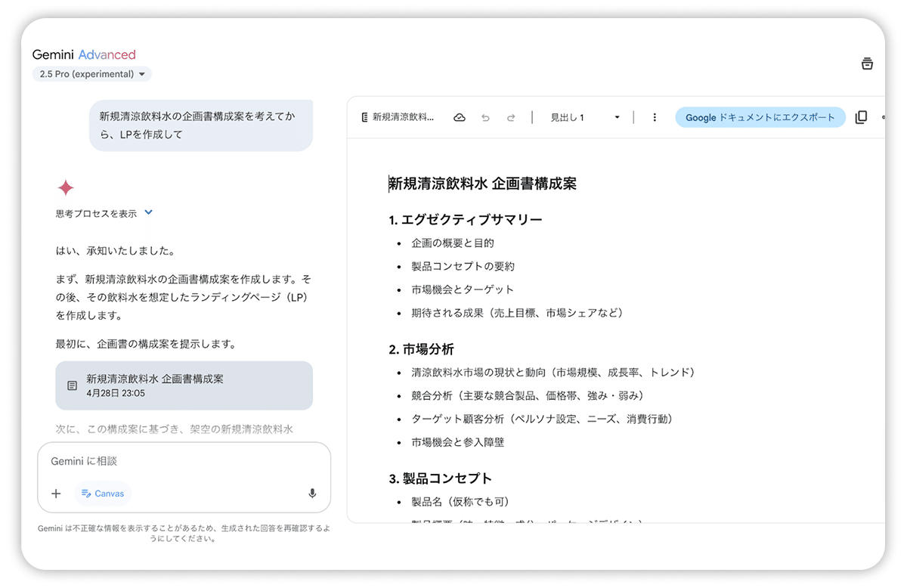Copy the document content via the copy icon

click(x=861, y=117)
